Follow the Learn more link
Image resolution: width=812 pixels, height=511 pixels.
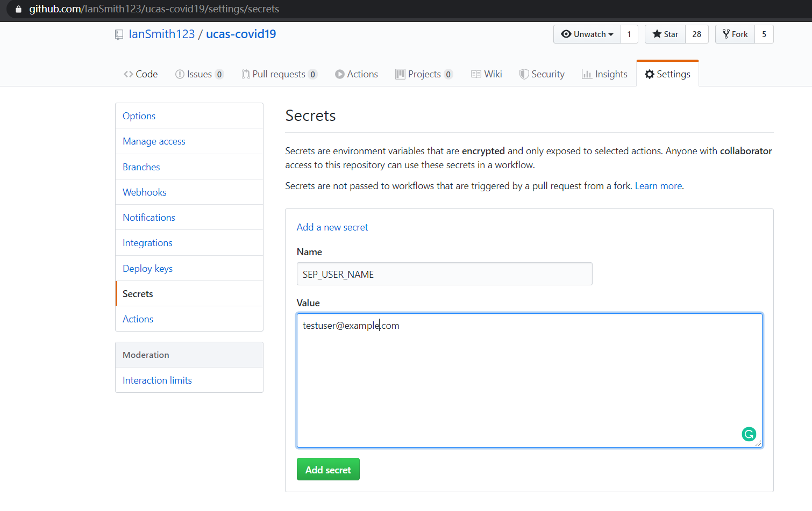658,186
